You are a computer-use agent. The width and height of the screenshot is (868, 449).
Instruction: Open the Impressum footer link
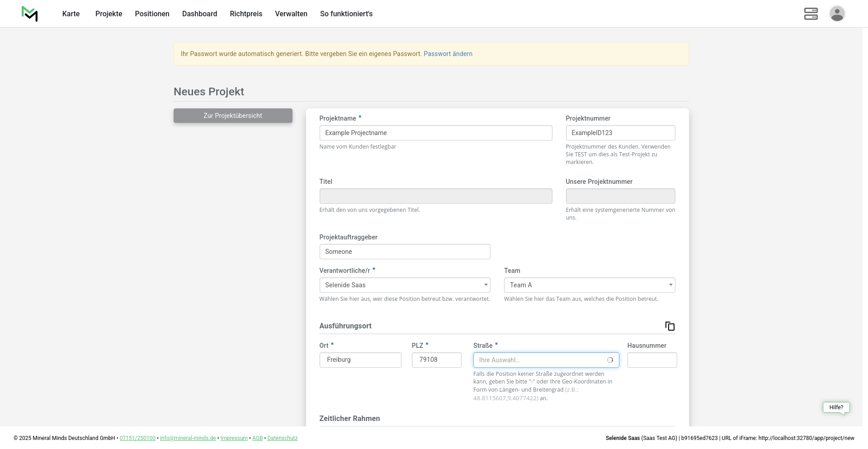click(x=234, y=438)
